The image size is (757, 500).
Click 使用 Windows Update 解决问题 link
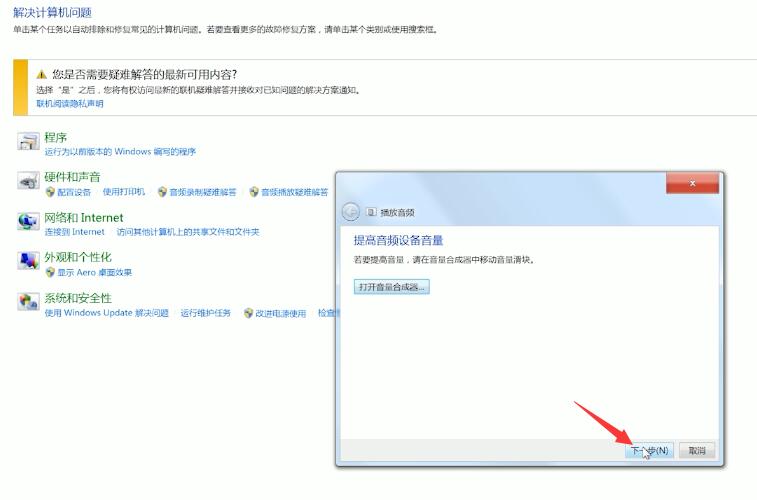[x=107, y=313]
